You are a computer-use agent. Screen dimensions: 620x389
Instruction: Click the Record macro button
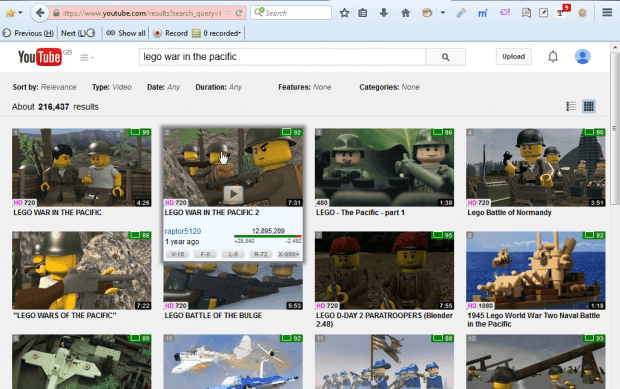[171, 33]
